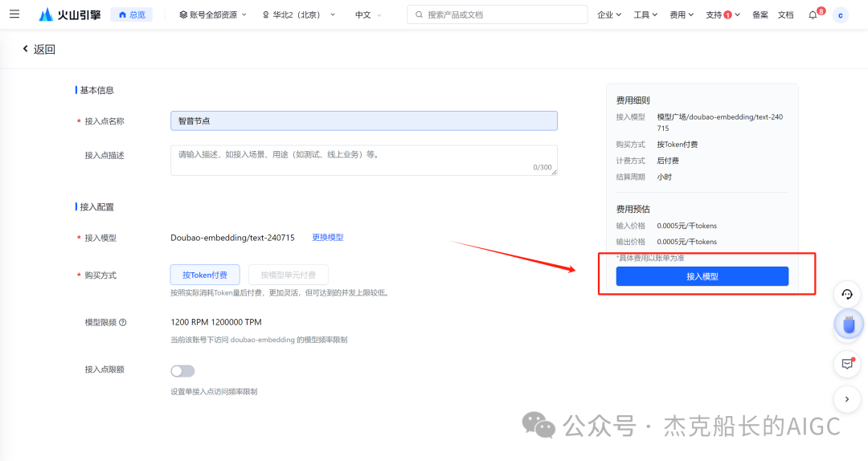
Task: Open the 中文 language dropdown
Action: tap(368, 15)
